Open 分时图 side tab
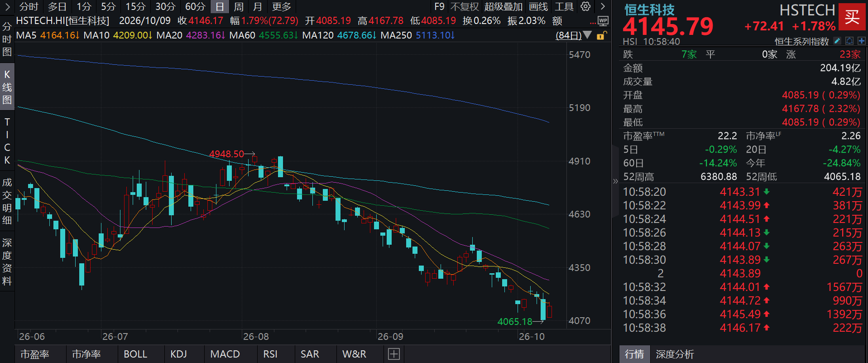The image size is (868, 363). click(x=7, y=39)
